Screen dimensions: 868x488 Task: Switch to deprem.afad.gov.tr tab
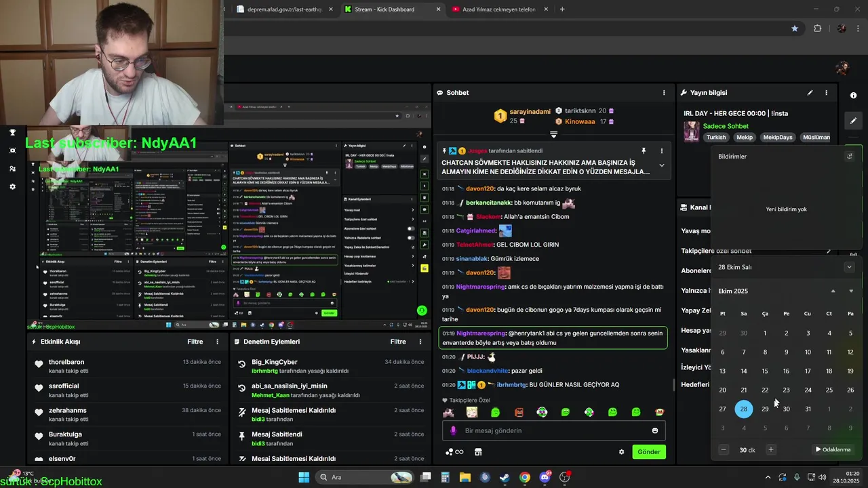point(283,9)
